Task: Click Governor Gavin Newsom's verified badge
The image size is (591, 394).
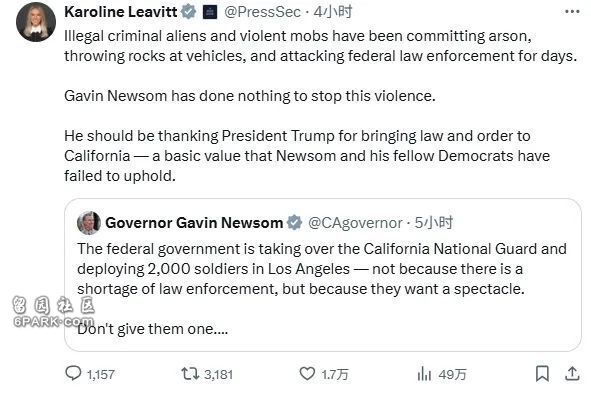Action: pyautogui.click(x=294, y=222)
